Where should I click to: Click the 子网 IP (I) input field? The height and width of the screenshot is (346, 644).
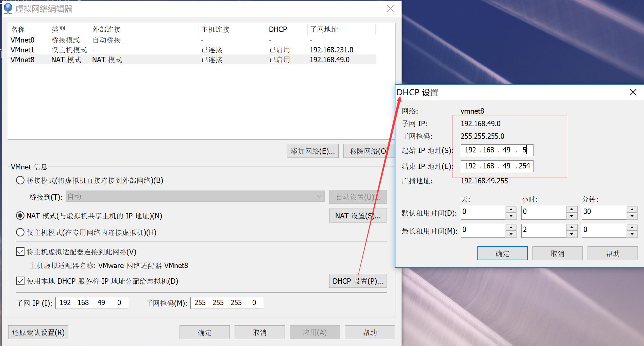click(92, 303)
